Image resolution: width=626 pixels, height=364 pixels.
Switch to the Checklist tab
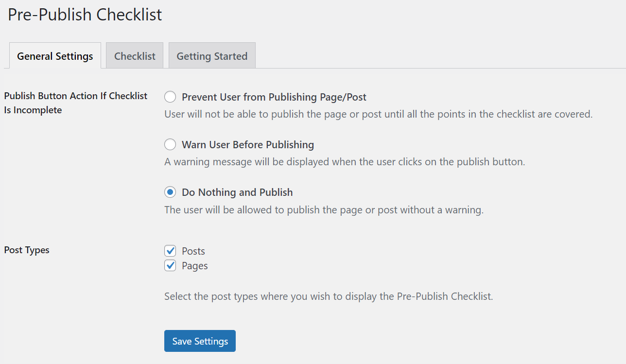pos(135,56)
